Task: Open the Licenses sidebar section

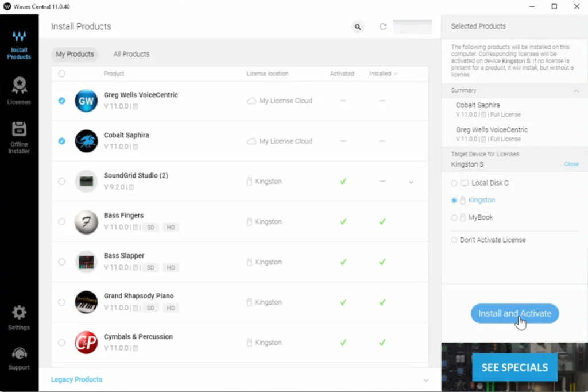Action: click(x=19, y=91)
